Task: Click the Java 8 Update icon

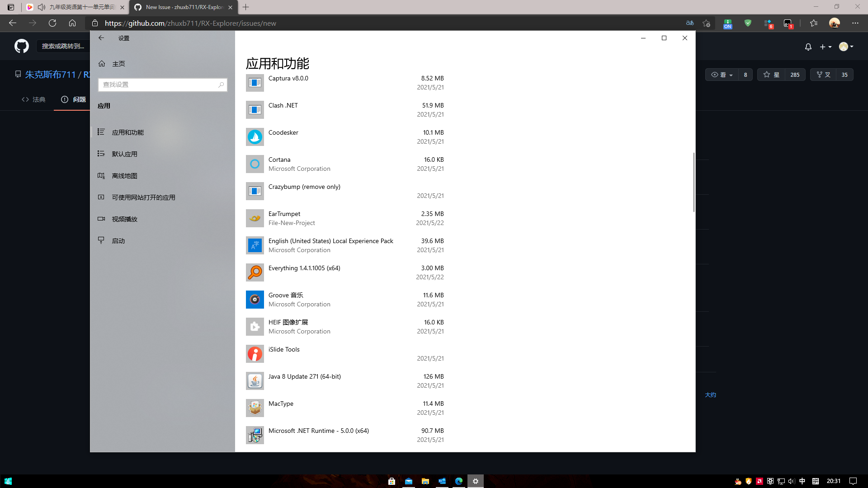Action: [x=255, y=381]
